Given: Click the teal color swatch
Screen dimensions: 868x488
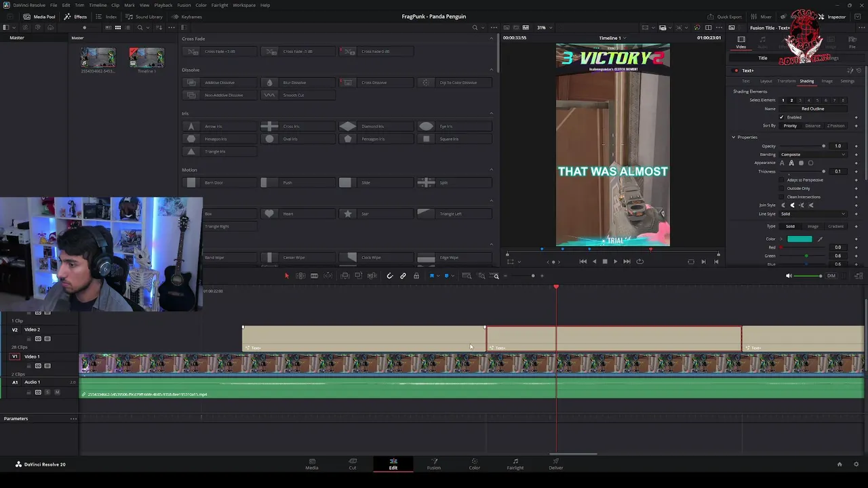Looking at the screenshot, I should coord(800,239).
